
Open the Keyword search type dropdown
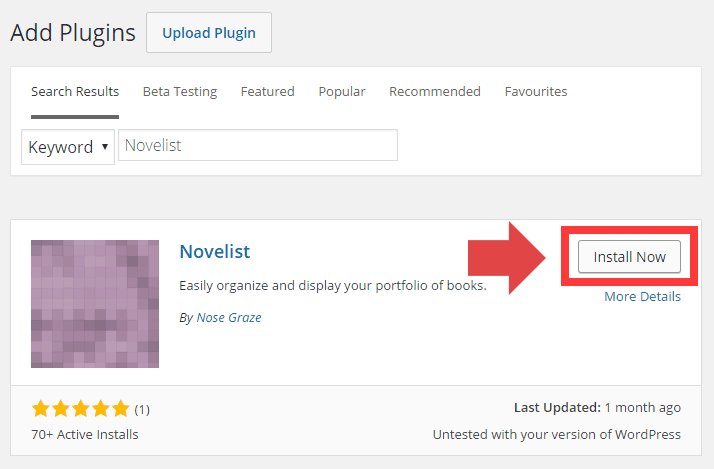click(68, 147)
